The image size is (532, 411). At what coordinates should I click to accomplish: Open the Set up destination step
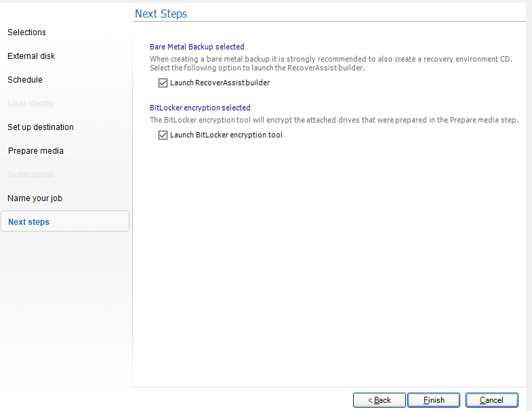click(x=41, y=127)
